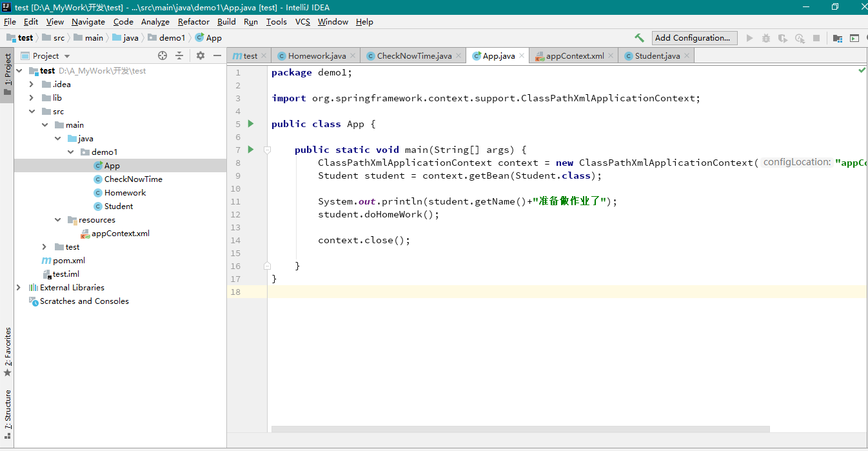
Task: Close the Homework.java tab
Action: 353,56
